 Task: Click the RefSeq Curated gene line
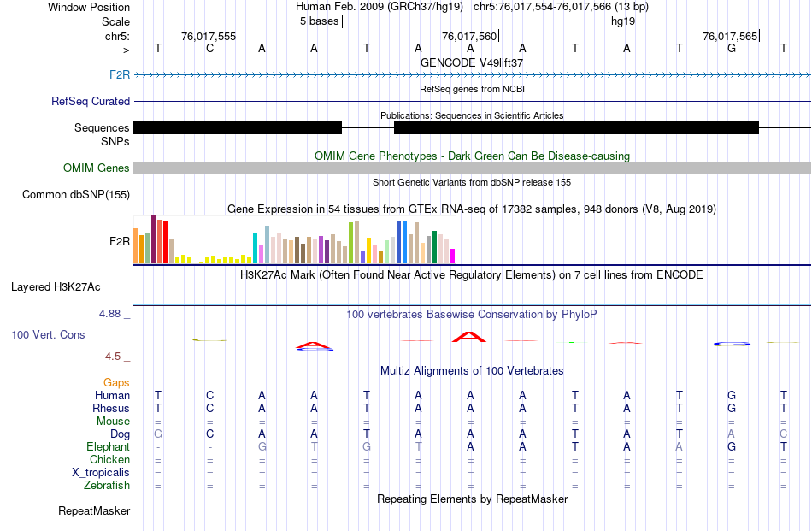coord(472,102)
